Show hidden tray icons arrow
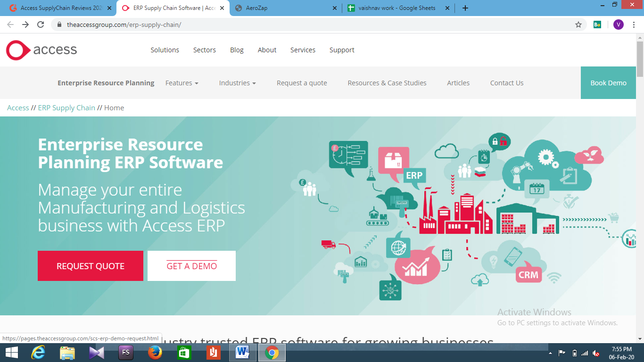Viewport: 644px width, 362px height. point(551,353)
